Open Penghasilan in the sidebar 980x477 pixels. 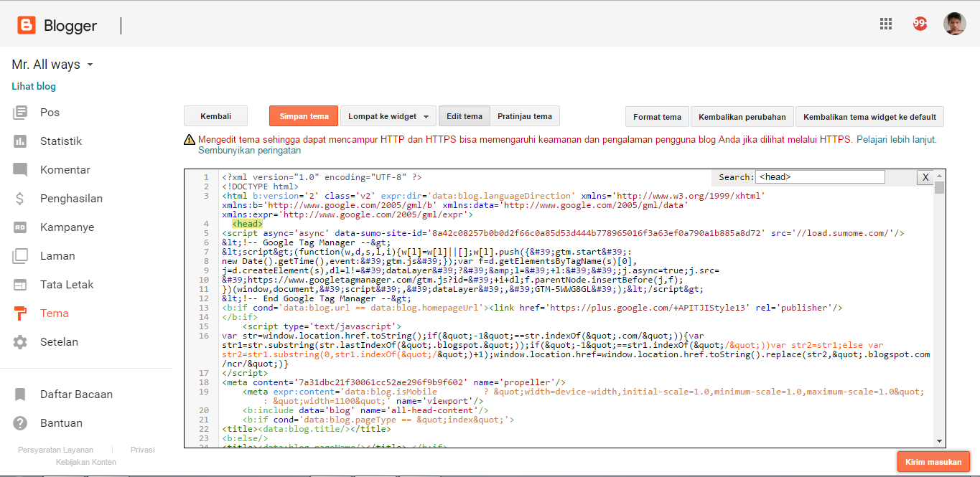[71, 199]
